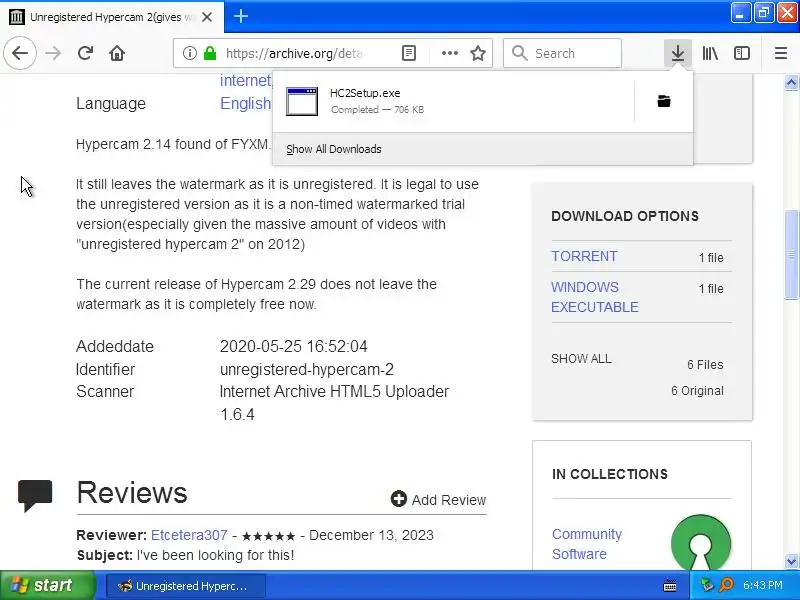Close the Unregistered Hypercam 2 tab
Viewport: 800px width, 600px height.
(x=207, y=17)
